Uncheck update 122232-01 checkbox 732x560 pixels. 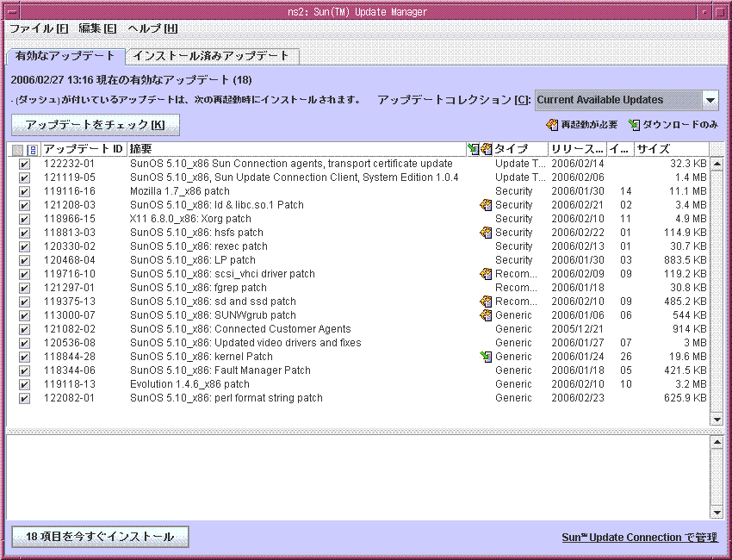(x=24, y=164)
